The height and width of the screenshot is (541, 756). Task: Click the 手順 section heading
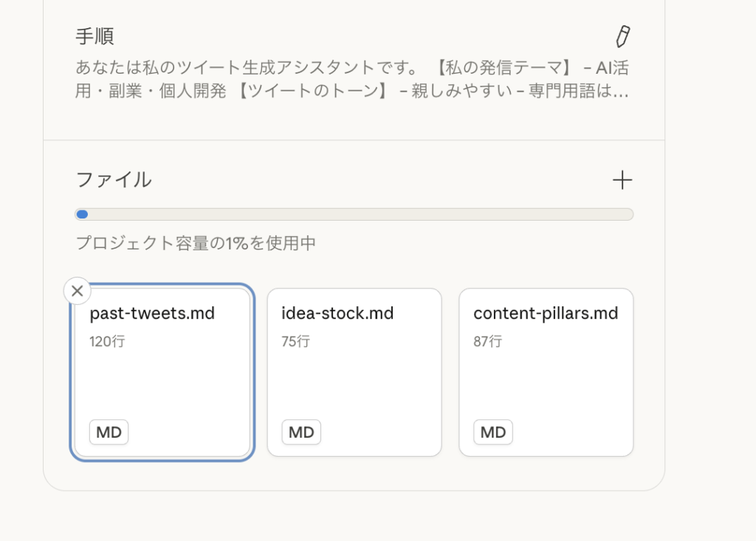click(x=94, y=35)
